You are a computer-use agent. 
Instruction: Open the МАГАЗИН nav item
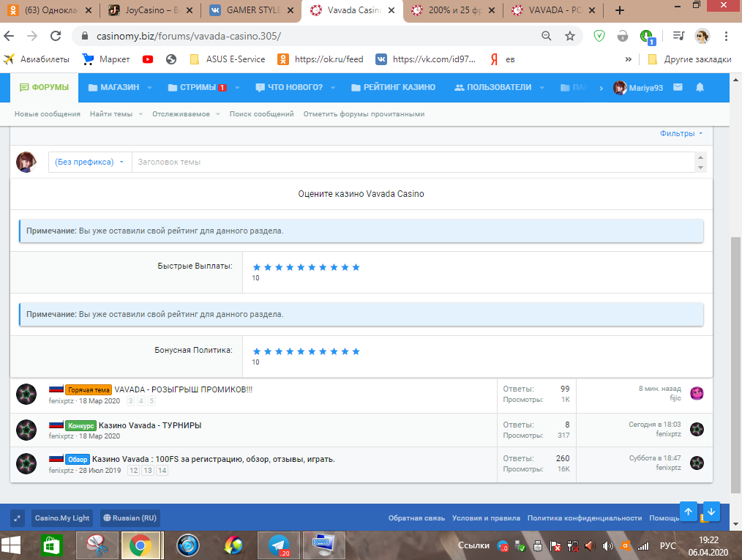[x=114, y=88]
